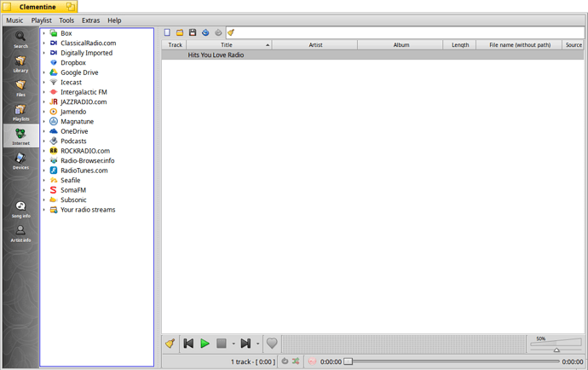Click the load playlist folder icon
Viewport: 588px width, 370px height.
tap(180, 32)
